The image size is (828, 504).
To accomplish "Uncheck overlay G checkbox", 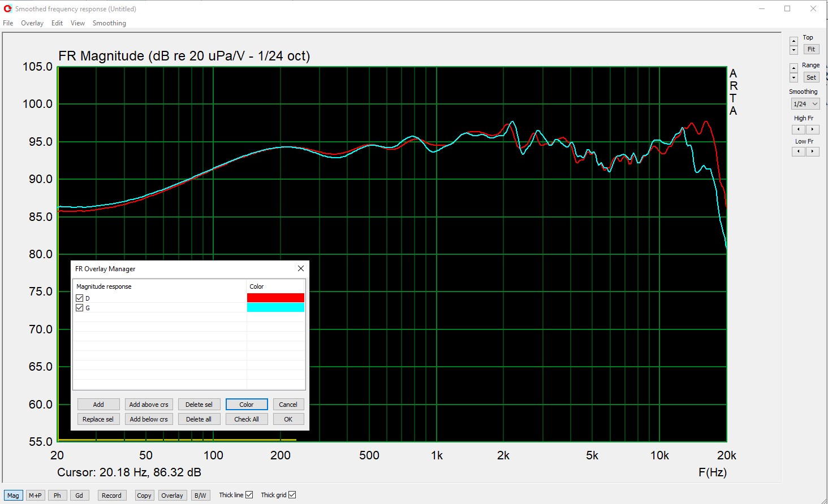I will [80, 308].
